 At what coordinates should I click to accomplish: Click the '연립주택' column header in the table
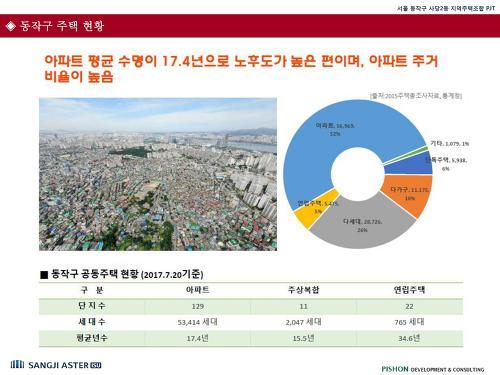[409, 290]
